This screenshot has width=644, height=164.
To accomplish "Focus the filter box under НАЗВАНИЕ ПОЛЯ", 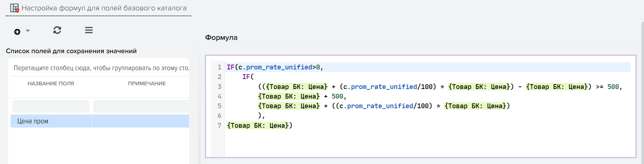I will [51, 106].
